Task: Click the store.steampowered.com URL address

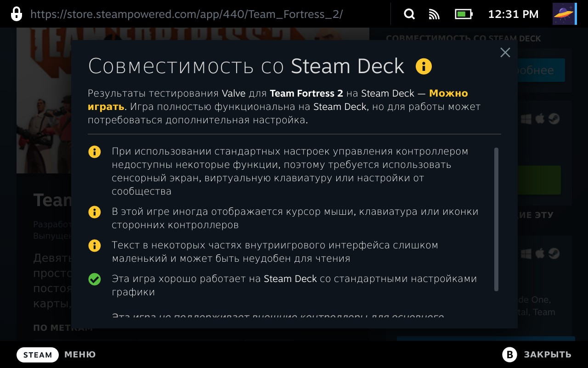Action: (187, 14)
